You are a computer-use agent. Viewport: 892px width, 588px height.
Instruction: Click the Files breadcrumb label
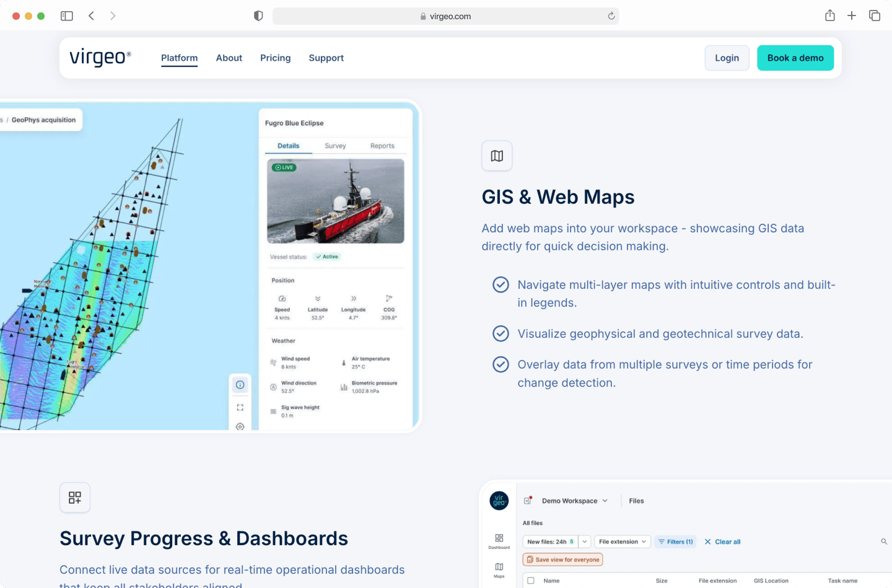pos(636,501)
